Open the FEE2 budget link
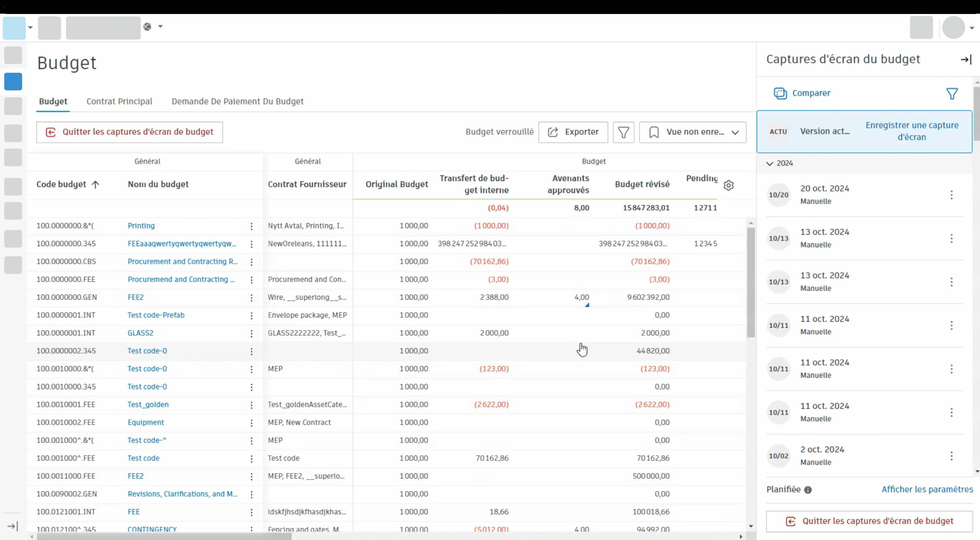Viewport: 980px width, 540px height. (135, 297)
